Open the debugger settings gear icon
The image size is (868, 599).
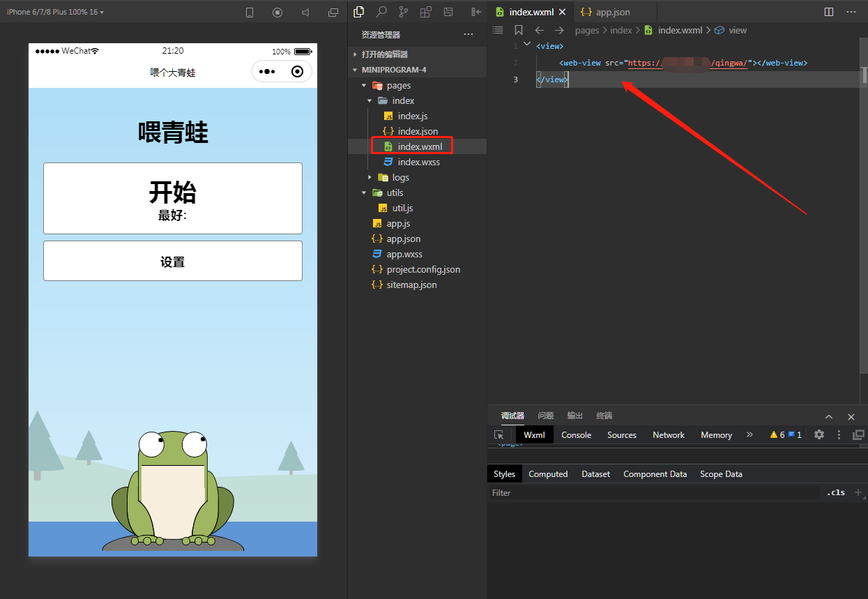(819, 434)
